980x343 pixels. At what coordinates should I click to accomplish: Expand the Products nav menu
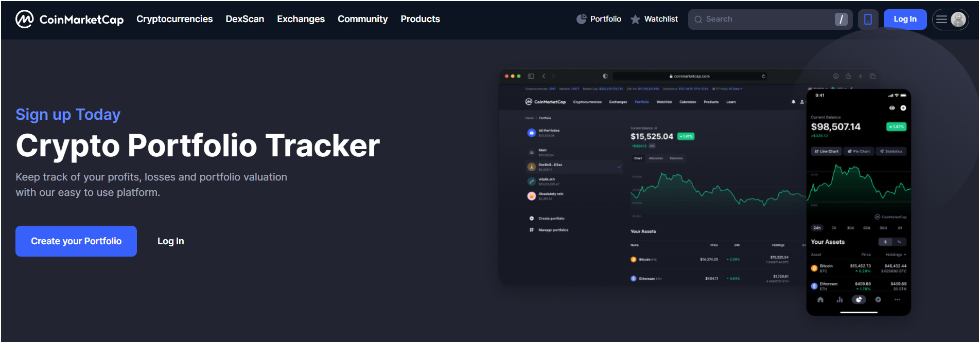[420, 19]
